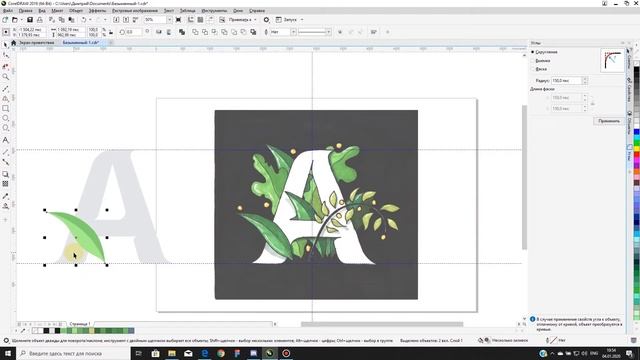The image size is (640, 360).
Task: Toggle the show rulers button
Action: click(x=191, y=20)
